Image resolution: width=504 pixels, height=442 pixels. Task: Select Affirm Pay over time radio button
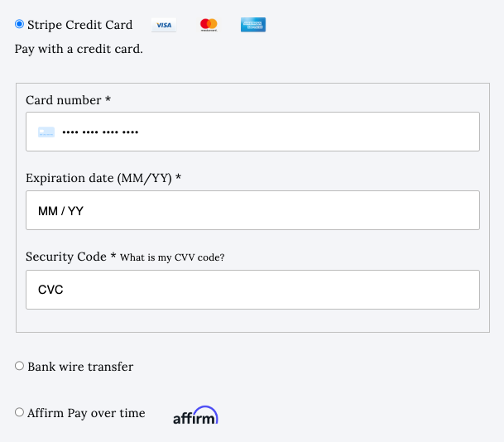19,412
